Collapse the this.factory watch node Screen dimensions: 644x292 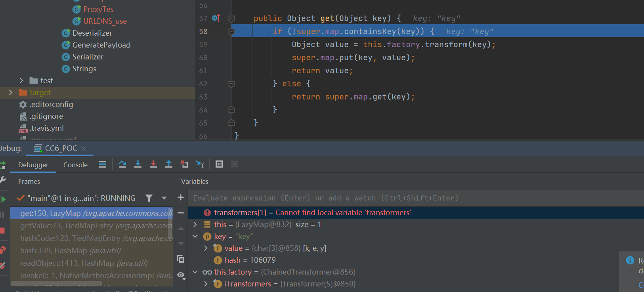coord(195,272)
